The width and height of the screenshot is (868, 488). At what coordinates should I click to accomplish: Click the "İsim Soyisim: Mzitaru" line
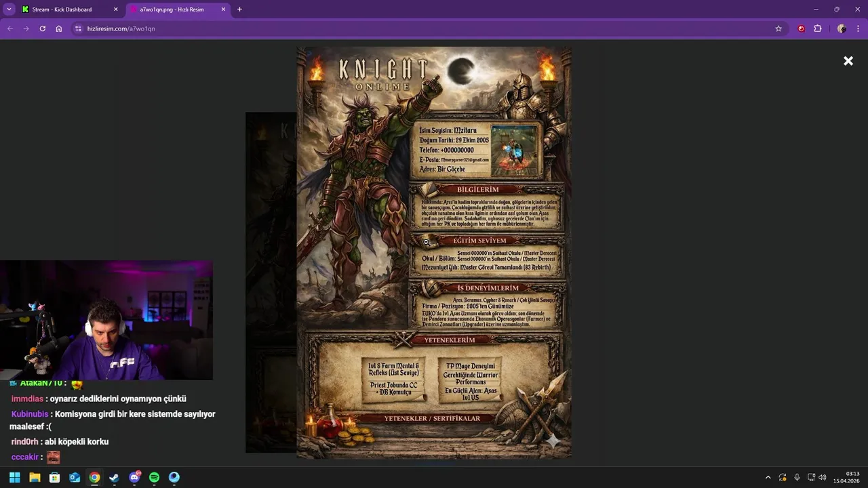click(448, 130)
